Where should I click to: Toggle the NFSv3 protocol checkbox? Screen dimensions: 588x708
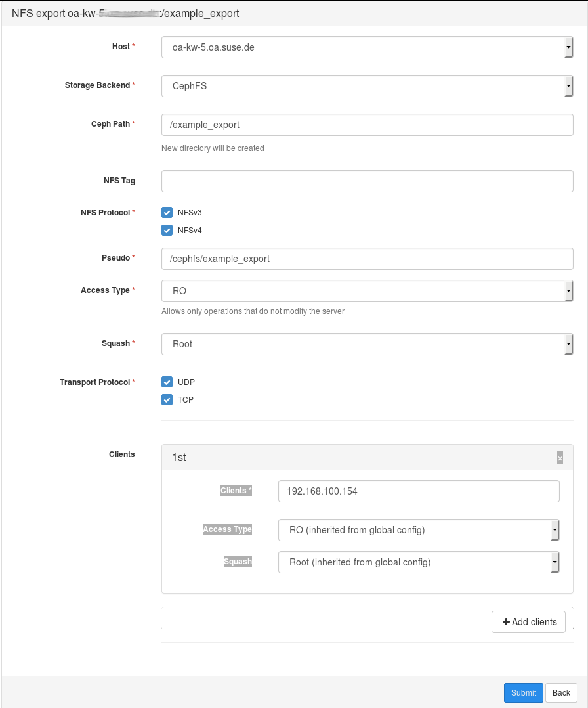pos(167,213)
